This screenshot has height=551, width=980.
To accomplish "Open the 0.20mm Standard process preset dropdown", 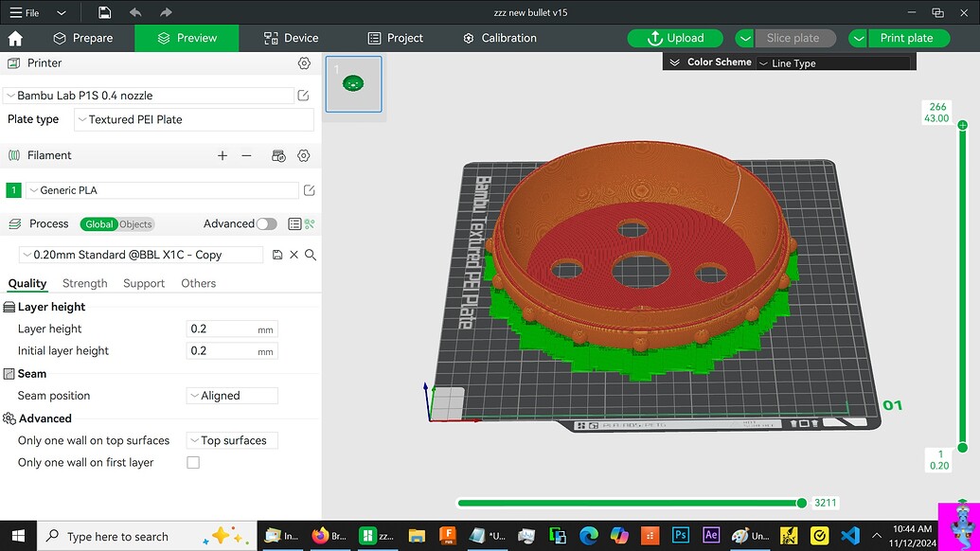I will click(141, 255).
